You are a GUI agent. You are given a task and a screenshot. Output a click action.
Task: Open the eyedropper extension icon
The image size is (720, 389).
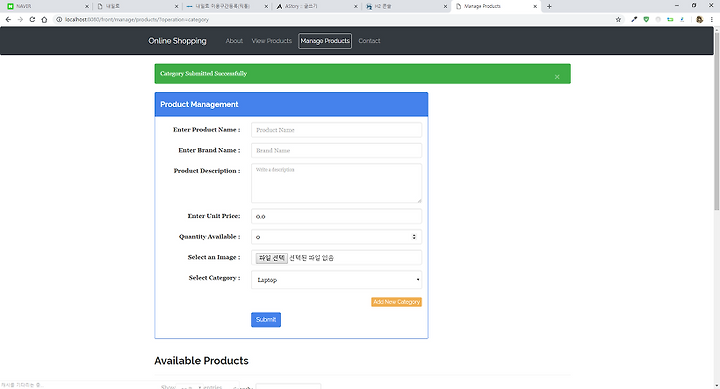coord(634,19)
